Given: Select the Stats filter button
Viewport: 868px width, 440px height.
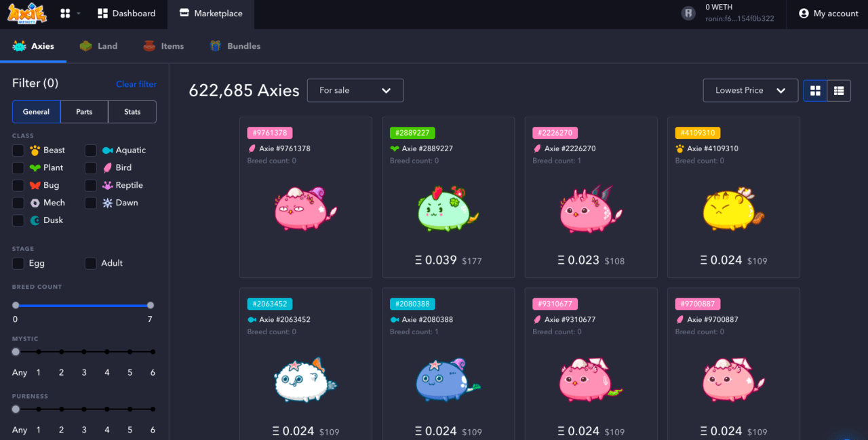Looking at the screenshot, I should coord(132,112).
